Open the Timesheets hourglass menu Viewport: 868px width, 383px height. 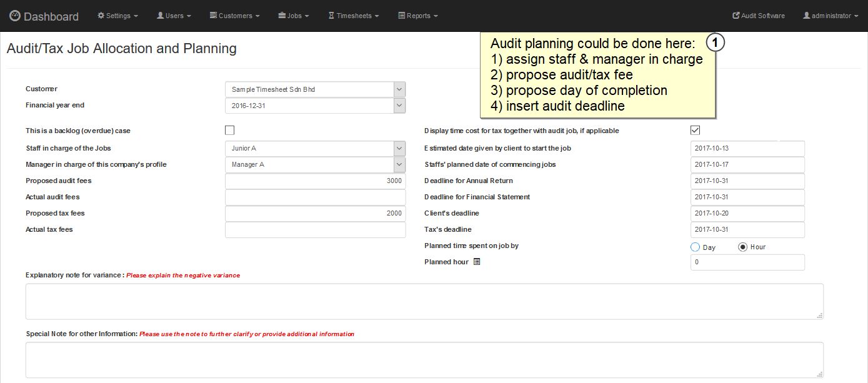(354, 16)
